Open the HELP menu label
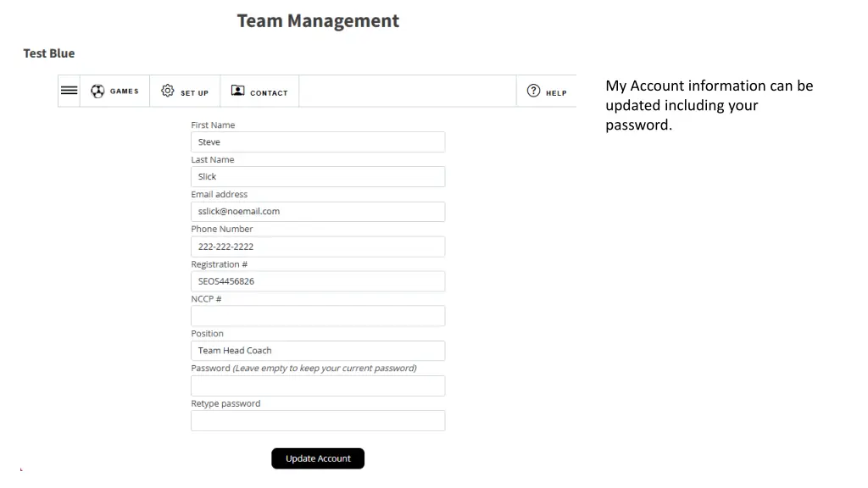This screenshot has height=488, width=868. [x=556, y=93]
